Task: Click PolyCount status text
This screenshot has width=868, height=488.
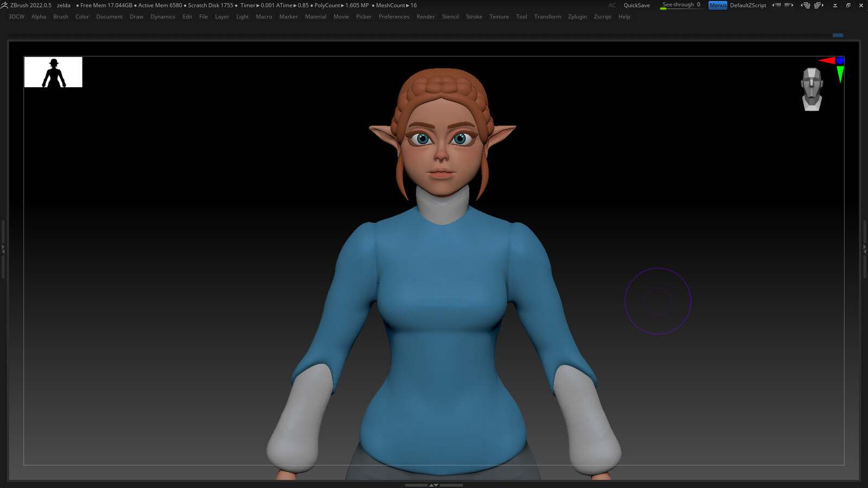Action: [341, 5]
